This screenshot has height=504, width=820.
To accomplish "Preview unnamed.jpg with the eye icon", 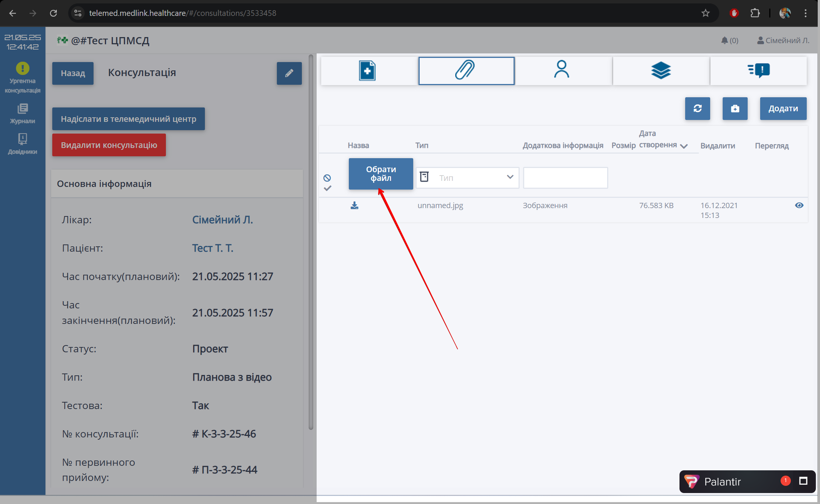I will (799, 205).
